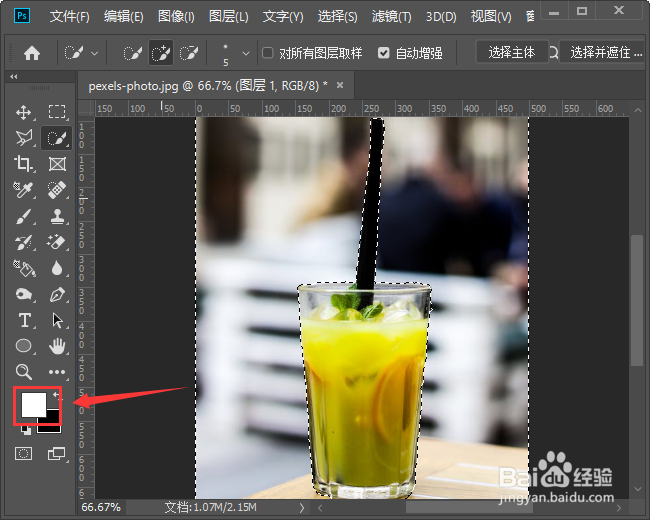The image size is (650, 520).
Task: Select the Clone Stamp tool
Action: pos(57,216)
